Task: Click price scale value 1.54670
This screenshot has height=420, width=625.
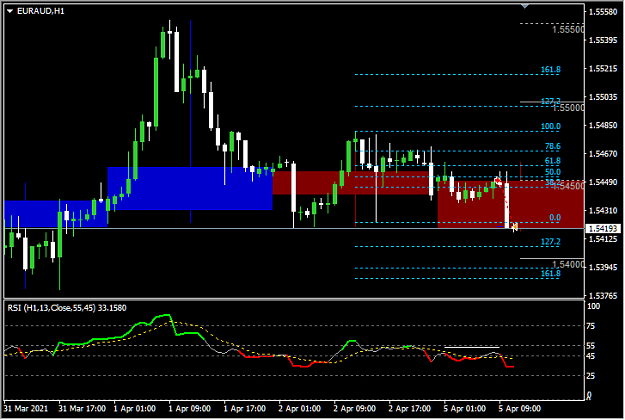Action: [603, 153]
